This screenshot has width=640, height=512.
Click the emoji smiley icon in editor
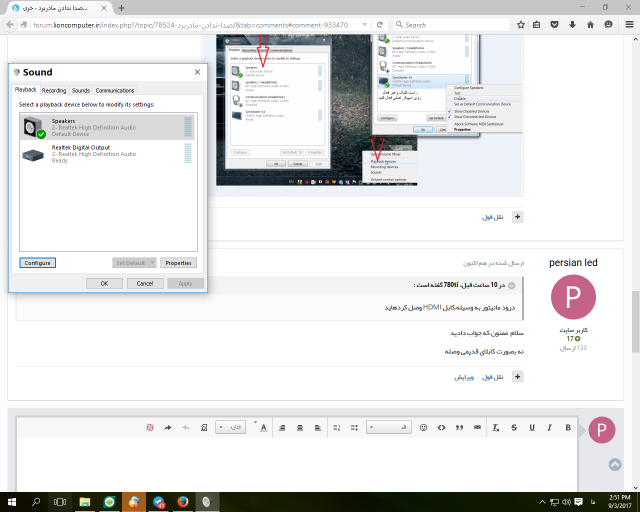(x=424, y=427)
